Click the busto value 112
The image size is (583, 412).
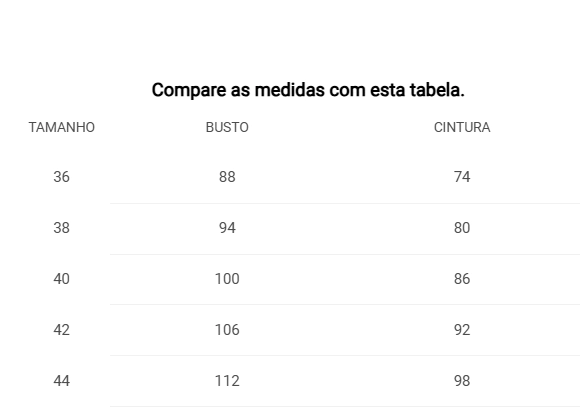click(227, 381)
